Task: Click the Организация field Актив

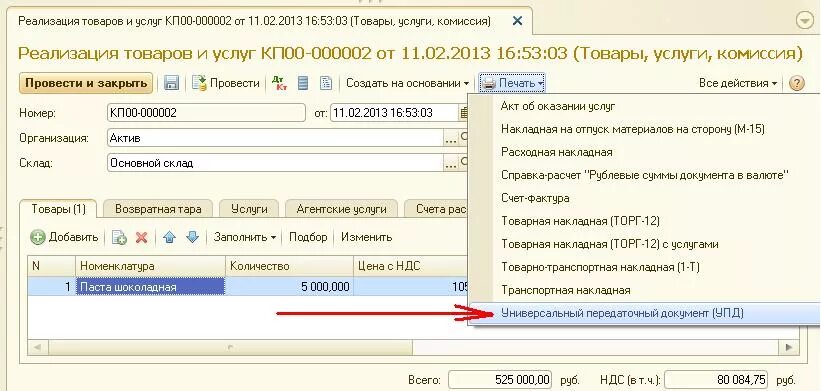Action: [275, 138]
